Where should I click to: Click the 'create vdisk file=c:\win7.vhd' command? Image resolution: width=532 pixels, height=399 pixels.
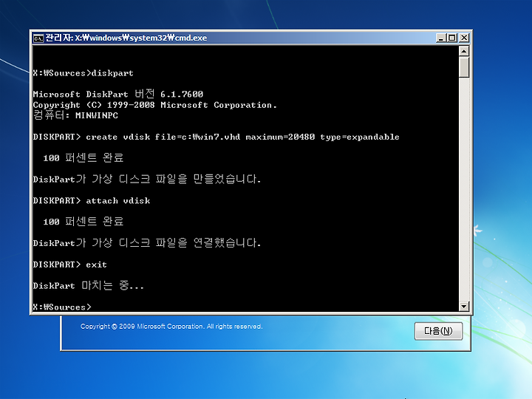click(216, 137)
